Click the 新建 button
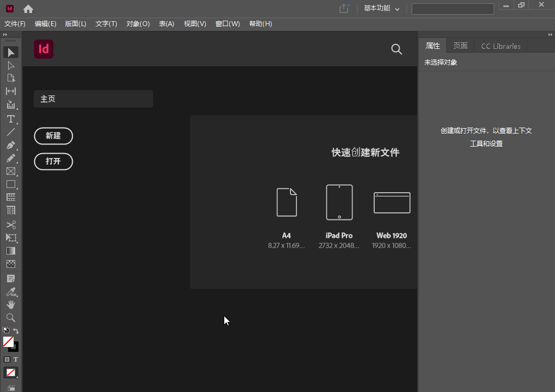This screenshot has width=555, height=392. coord(53,136)
